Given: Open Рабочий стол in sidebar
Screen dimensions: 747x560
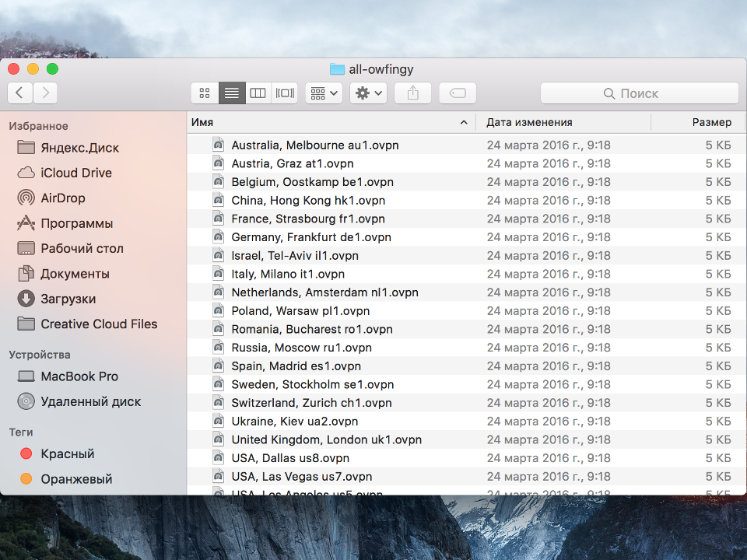Looking at the screenshot, I should click(70, 248).
